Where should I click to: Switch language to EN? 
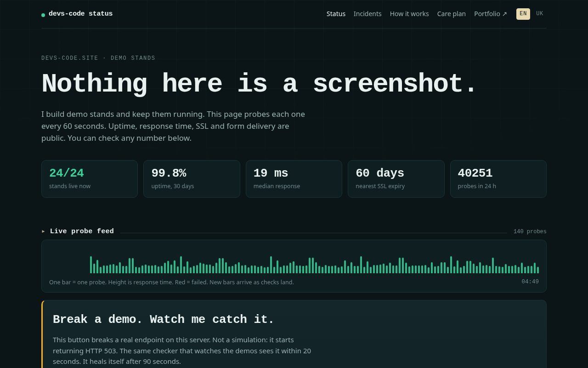[523, 14]
